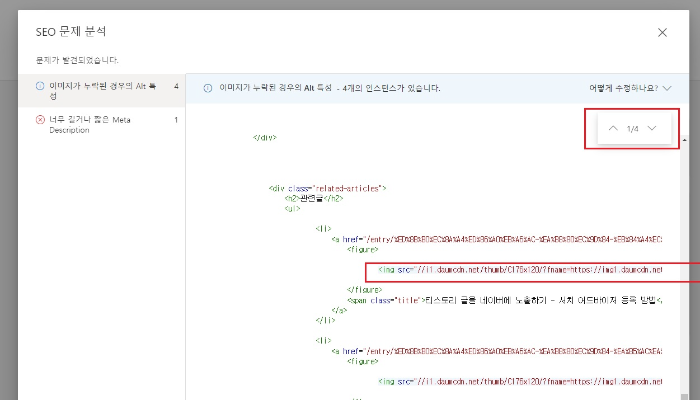This screenshot has width=700, height=400.
Task: Click the 1/4 instance counter
Action: (633, 129)
